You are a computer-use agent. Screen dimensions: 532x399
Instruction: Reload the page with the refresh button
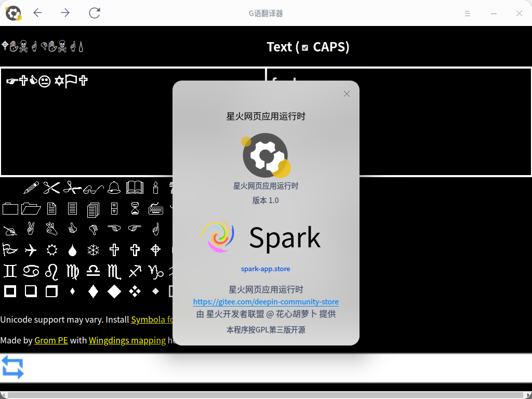94,13
